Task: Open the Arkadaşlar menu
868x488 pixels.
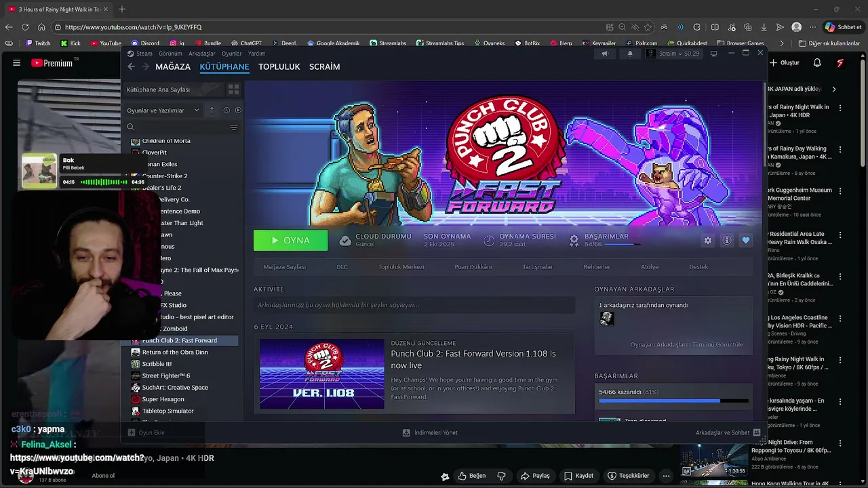Action: point(202,54)
